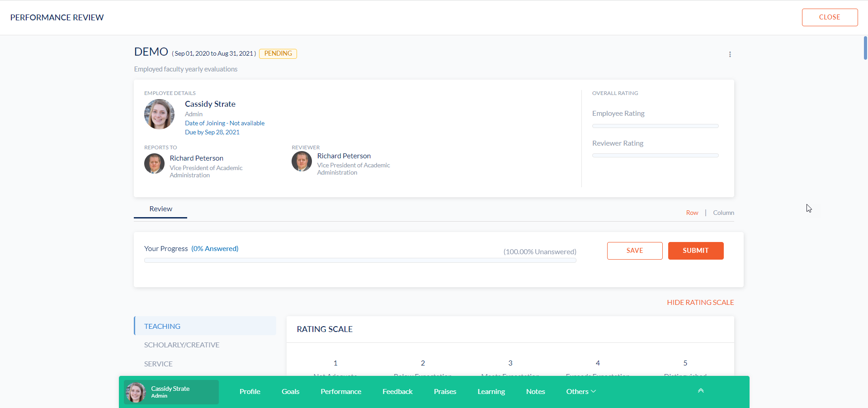Click 'Employed faculty yearly evaluations' description

tap(186, 69)
